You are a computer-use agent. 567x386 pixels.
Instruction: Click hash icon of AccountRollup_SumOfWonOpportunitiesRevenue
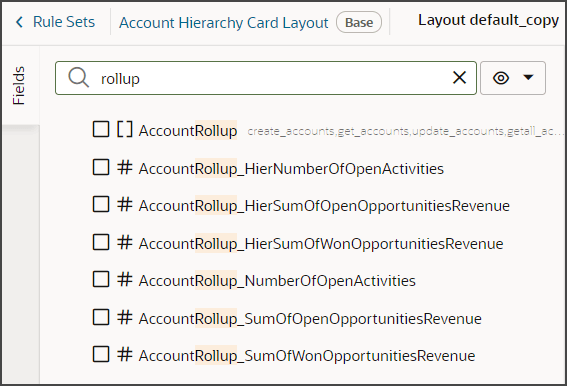click(124, 354)
